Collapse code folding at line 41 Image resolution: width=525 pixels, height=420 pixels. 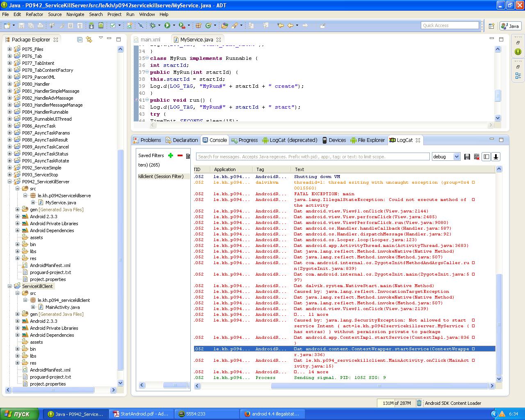coord(147,100)
